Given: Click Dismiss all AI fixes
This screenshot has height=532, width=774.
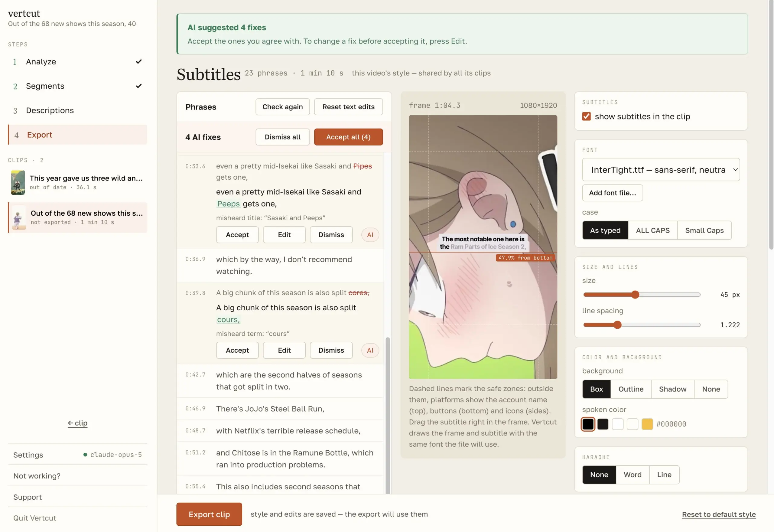Looking at the screenshot, I should pyautogui.click(x=282, y=137).
